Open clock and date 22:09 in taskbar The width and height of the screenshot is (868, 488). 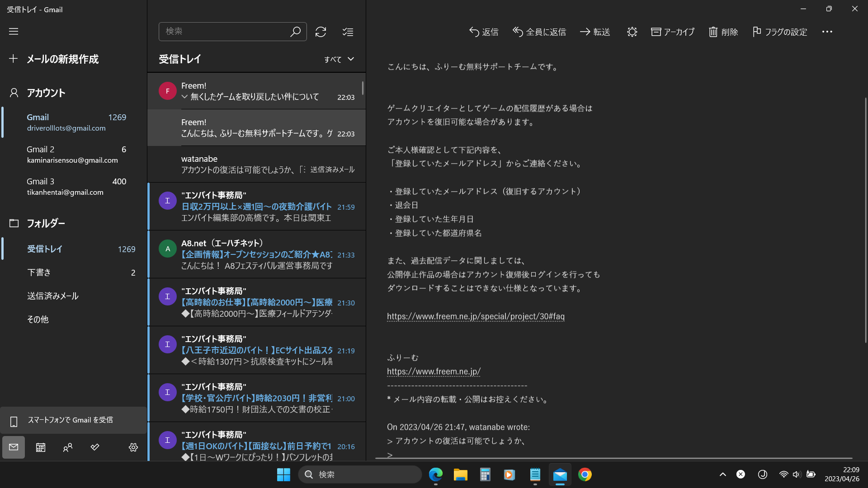[x=842, y=474]
